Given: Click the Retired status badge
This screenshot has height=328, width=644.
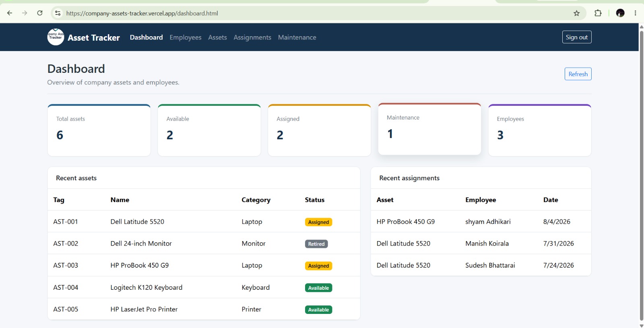Looking at the screenshot, I should coord(316,244).
